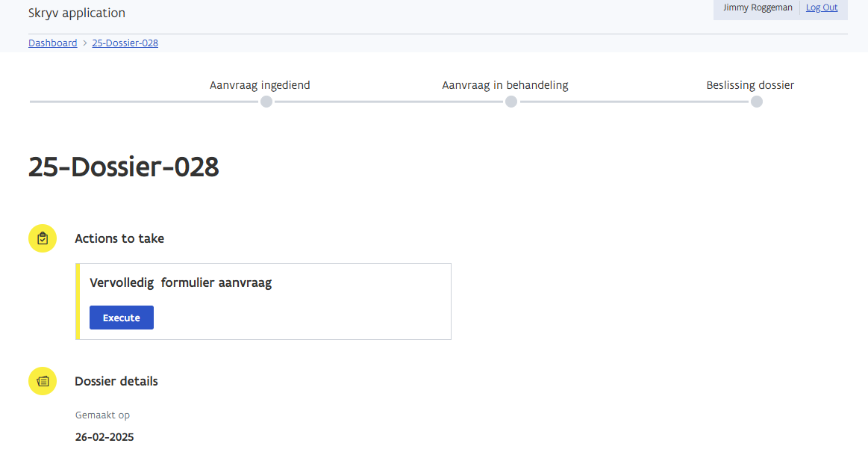Click the creation date 26-02-2025
Viewport: 868px width, 455px height.
[104, 437]
